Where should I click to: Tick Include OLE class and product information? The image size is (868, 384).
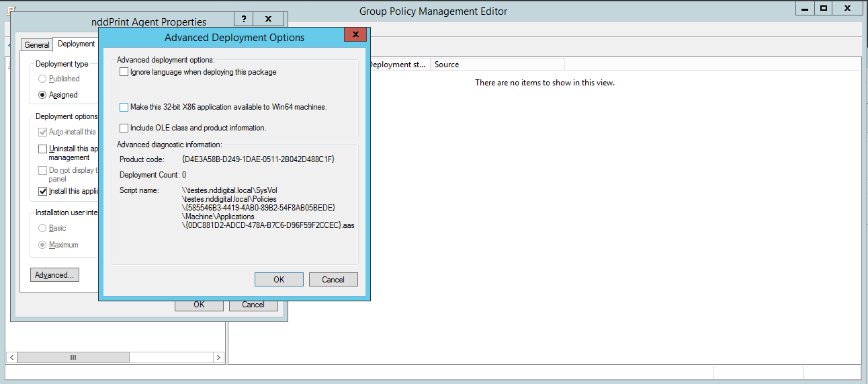(x=124, y=128)
